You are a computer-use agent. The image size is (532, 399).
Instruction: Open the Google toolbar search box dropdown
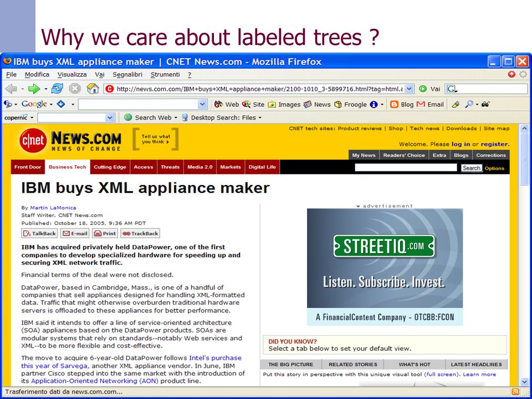coord(203,105)
